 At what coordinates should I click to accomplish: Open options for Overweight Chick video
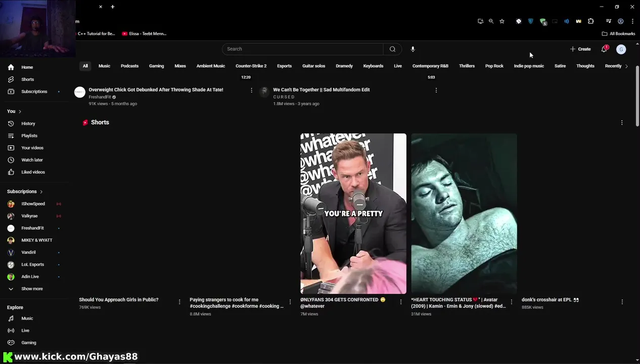click(x=251, y=90)
